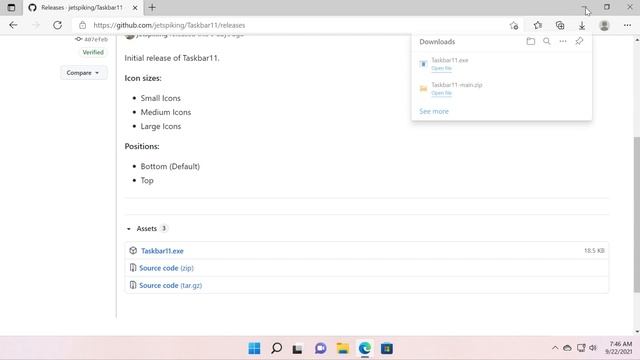The width and height of the screenshot is (640, 360).
Task: Open the Windows Start menu
Action: pos(254,348)
